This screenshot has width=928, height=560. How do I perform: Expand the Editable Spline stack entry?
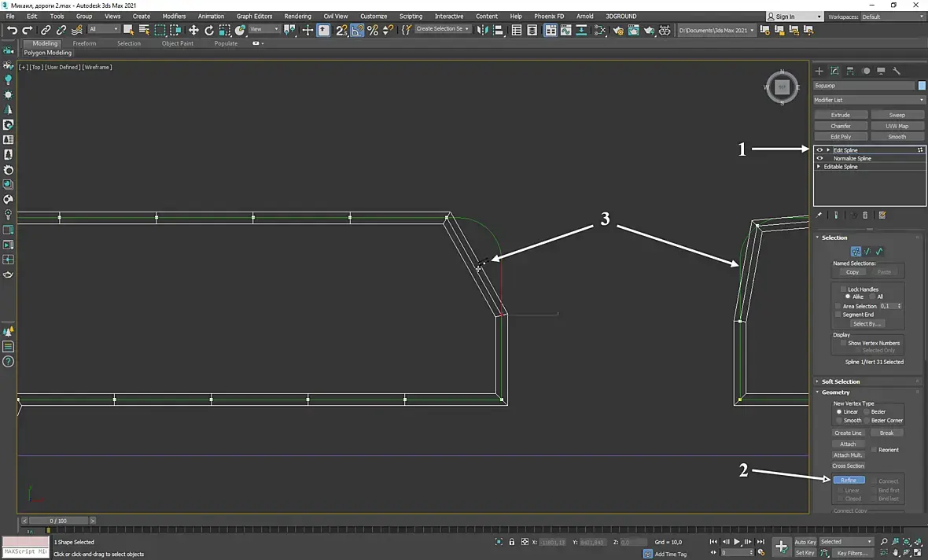(x=819, y=167)
